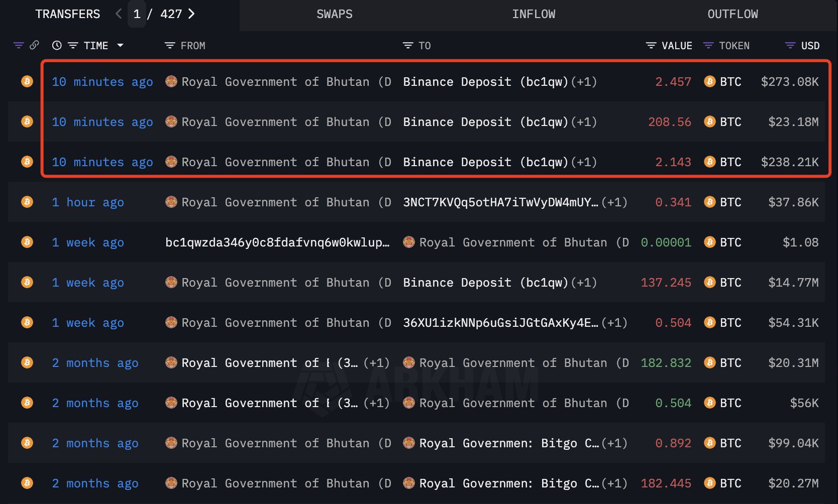Click the chain link icon in header
838x504 pixels.
tap(34, 45)
